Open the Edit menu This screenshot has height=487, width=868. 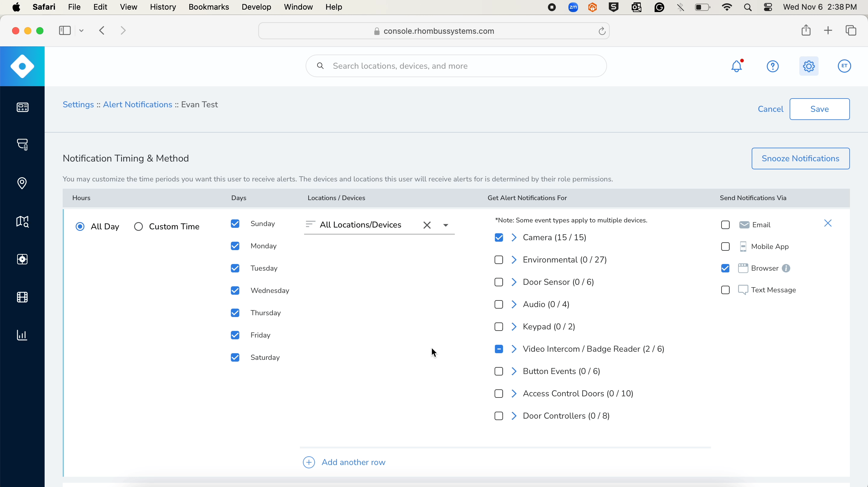click(100, 7)
